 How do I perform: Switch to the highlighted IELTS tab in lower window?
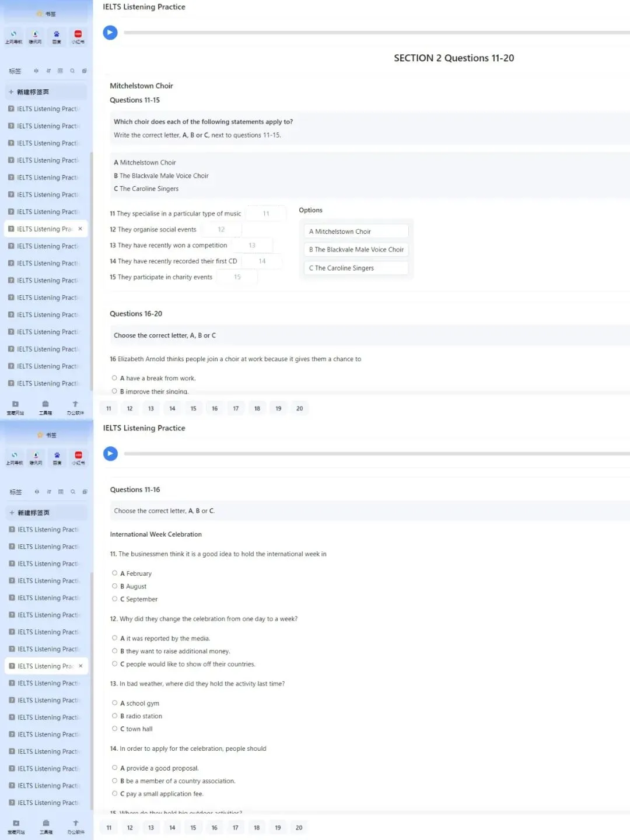(x=46, y=666)
